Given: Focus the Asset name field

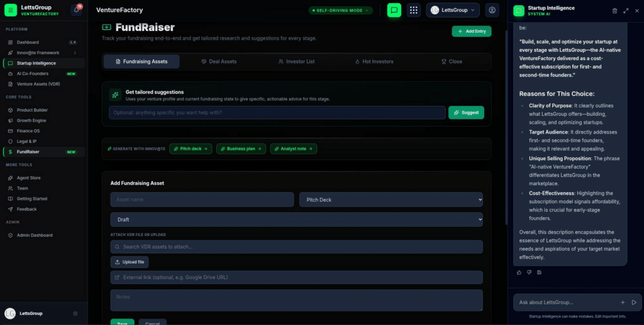Looking at the screenshot, I should click(x=202, y=200).
